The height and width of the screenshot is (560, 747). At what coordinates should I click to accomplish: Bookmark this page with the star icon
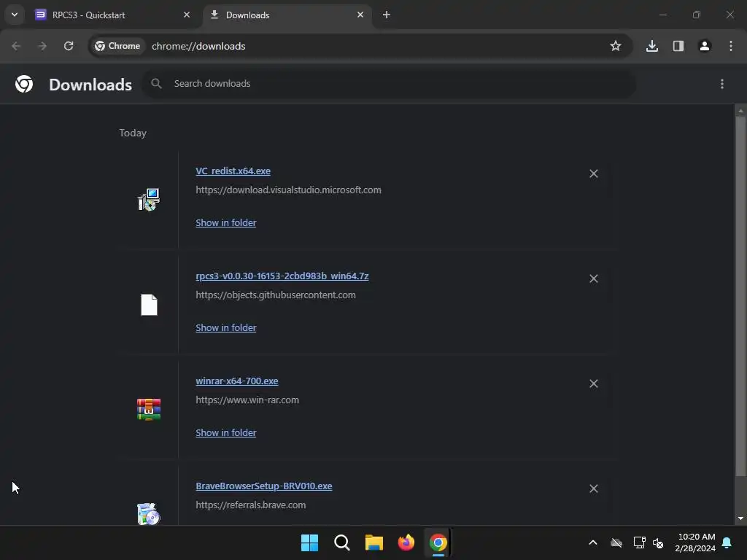click(616, 46)
